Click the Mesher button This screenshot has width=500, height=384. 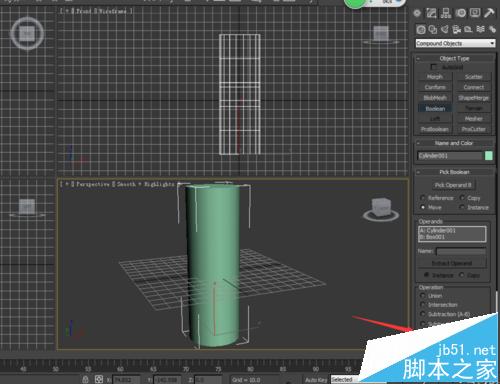pos(473,119)
